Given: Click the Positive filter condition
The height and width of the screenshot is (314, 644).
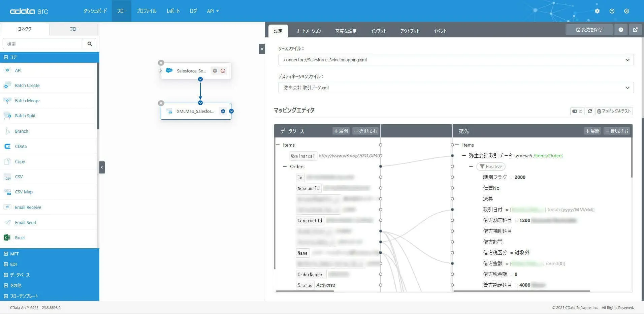Looking at the screenshot, I should click(x=491, y=166).
